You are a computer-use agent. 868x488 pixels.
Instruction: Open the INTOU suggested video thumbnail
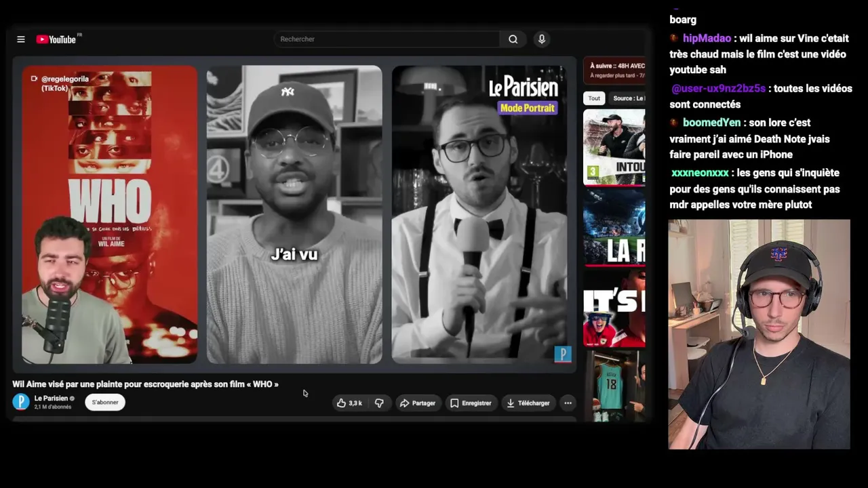click(x=614, y=147)
